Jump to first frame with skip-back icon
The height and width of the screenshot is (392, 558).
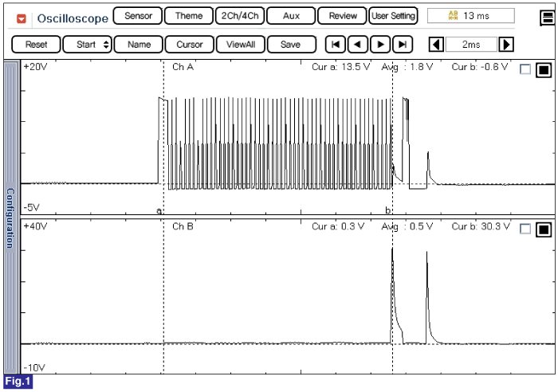click(337, 45)
